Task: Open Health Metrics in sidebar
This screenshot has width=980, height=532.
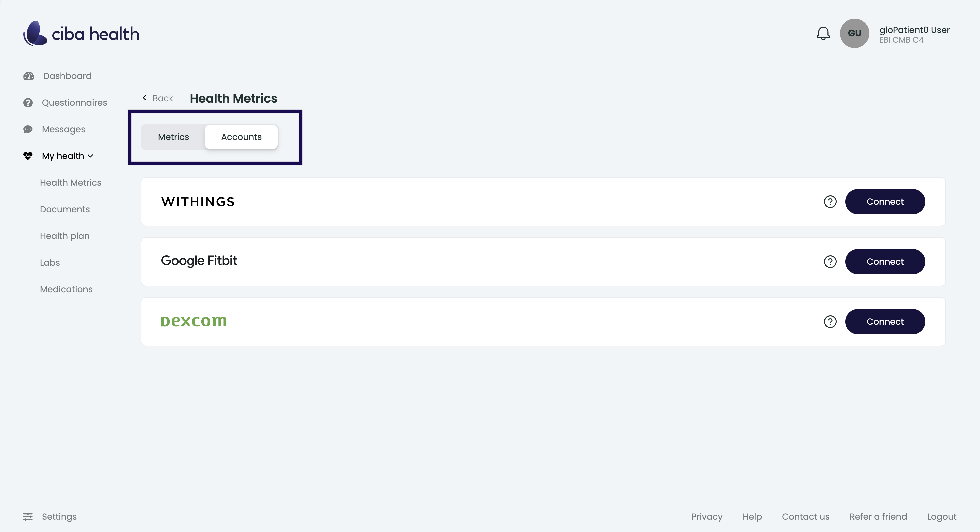Action: [70, 183]
